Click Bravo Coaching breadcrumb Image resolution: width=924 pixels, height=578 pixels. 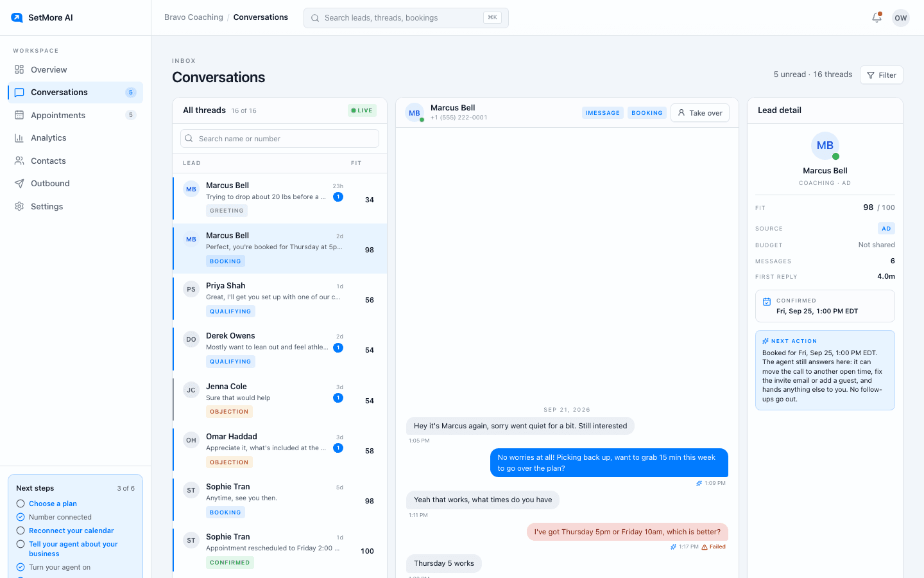194,17
